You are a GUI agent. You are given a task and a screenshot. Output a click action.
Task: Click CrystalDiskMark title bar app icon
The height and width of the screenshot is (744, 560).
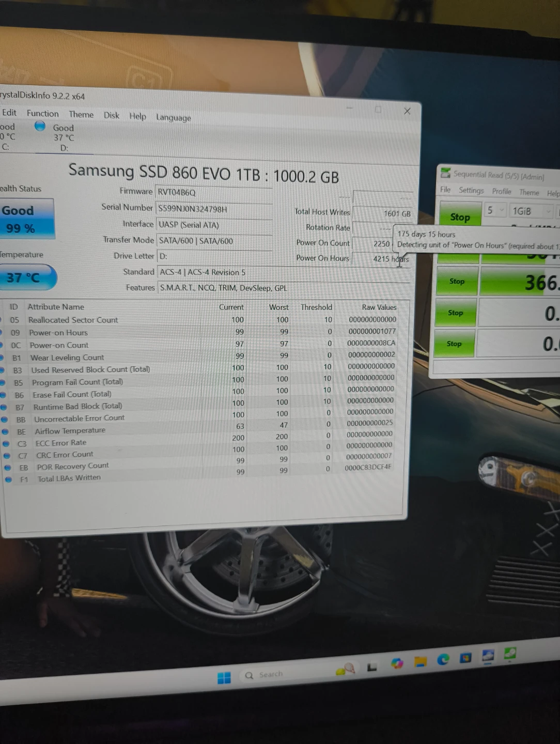pyautogui.click(x=445, y=173)
